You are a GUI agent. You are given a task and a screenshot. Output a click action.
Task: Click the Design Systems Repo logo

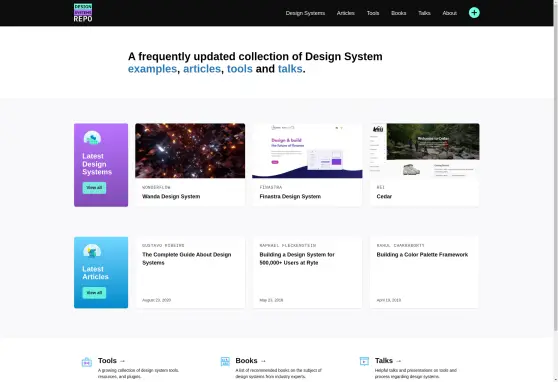pos(83,13)
